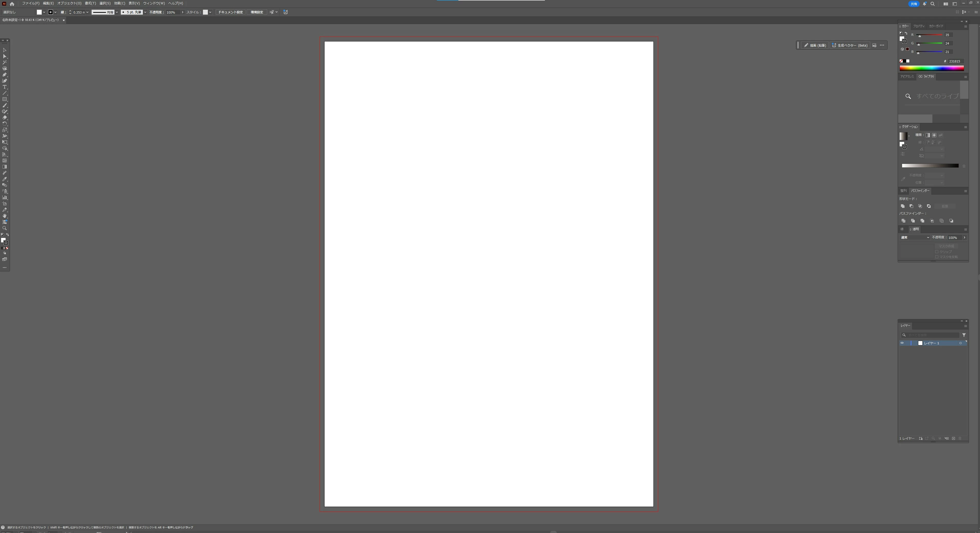980x533 pixels.
Task: Expand the 5 pt. 丸筆 brush dropdown
Action: tap(145, 12)
